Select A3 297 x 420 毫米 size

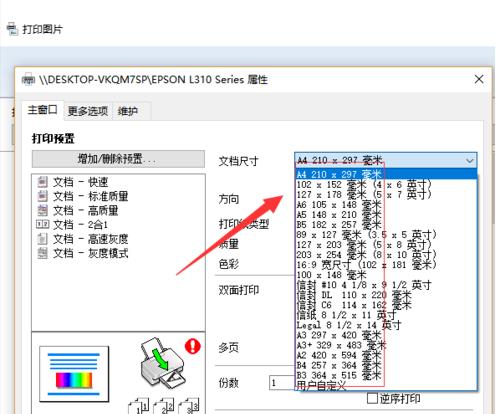[x=386, y=335]
